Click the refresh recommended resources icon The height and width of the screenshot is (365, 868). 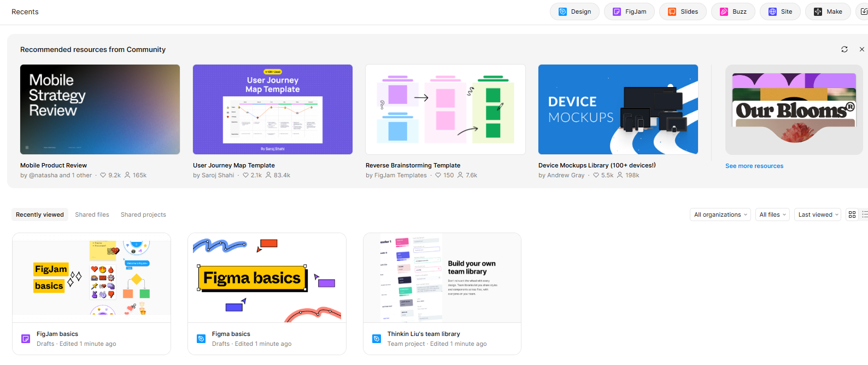click(844, 49)
